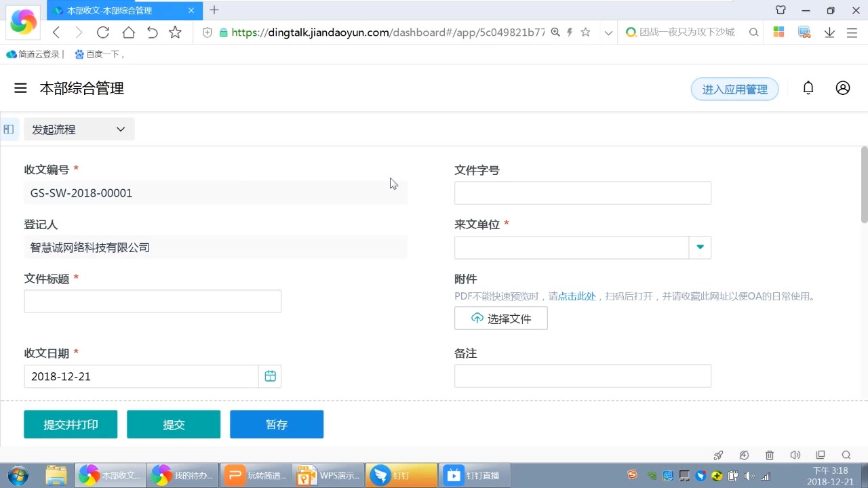Focus the 备注 input field
The width and height of the screenshot is (868, 488).
coord(583,376)
